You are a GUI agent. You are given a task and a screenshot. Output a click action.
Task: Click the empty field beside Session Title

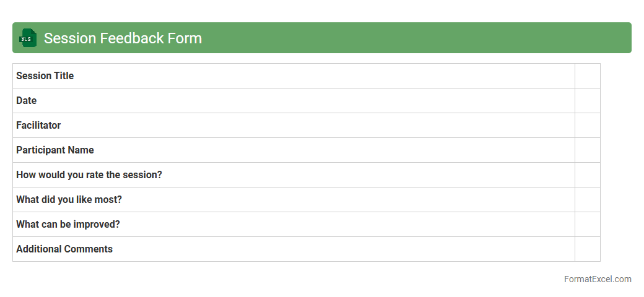(x=587, y=76)
